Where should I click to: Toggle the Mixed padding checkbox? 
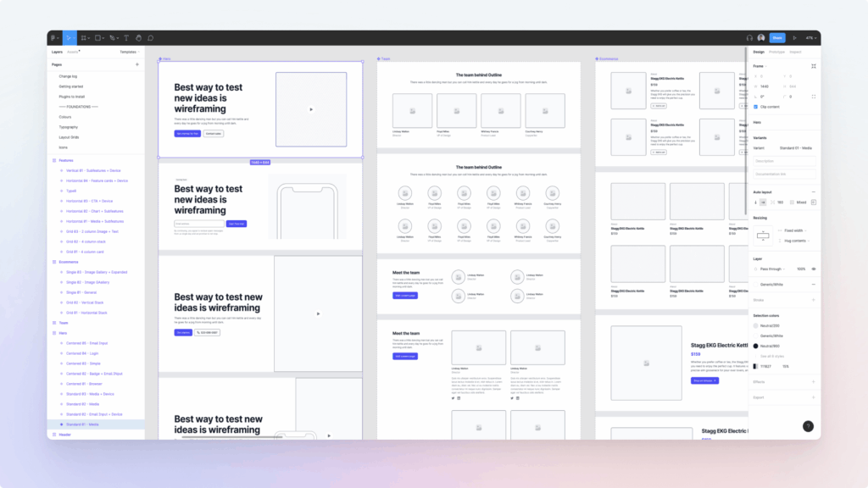(793, 202)
